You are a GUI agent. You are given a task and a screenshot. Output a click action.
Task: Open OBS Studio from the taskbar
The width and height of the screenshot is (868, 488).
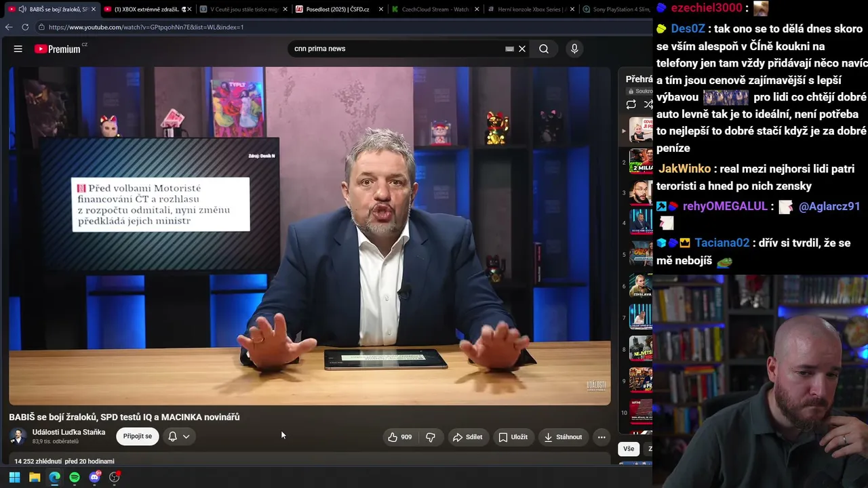[x=115, y=477]
